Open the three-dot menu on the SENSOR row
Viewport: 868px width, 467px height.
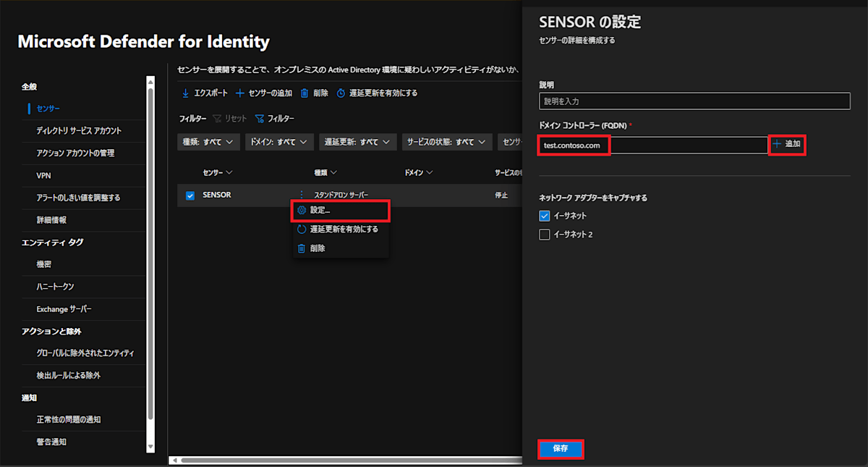(x=301, y=195)
